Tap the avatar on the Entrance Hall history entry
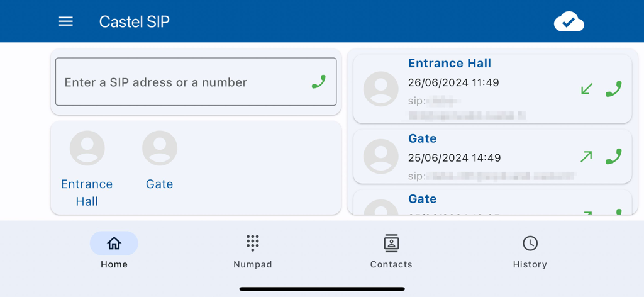Image resolution: width=644 pixels, height=297 pixels. [x=381, y=89]
